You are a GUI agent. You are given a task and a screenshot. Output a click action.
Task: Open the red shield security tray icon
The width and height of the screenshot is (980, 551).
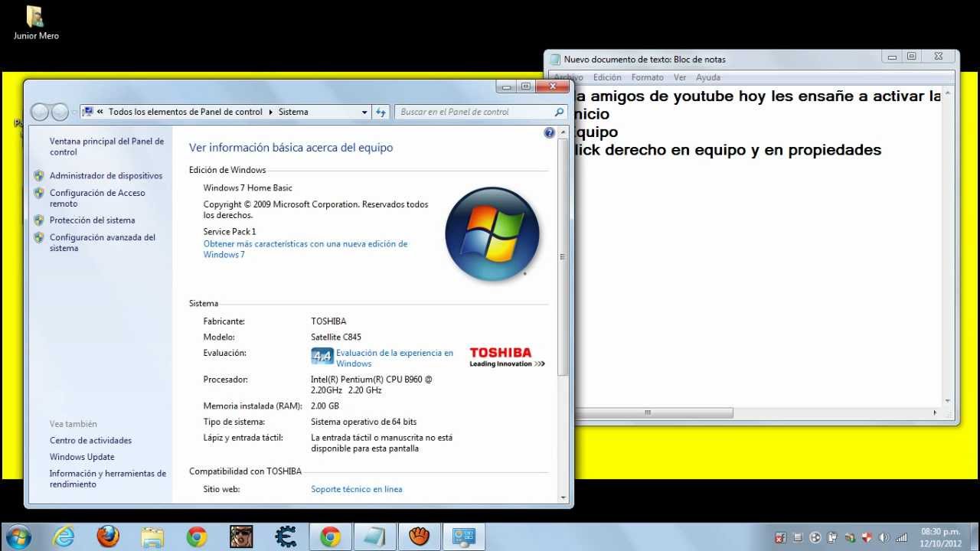[x=867, y=537]
